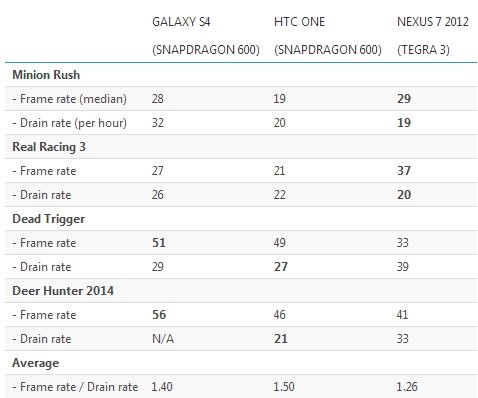Screen dimensions: 478x398
Task: Click the Frame rate / Drain rate row label
Action: pyautogui.click(x=75, y=387)
